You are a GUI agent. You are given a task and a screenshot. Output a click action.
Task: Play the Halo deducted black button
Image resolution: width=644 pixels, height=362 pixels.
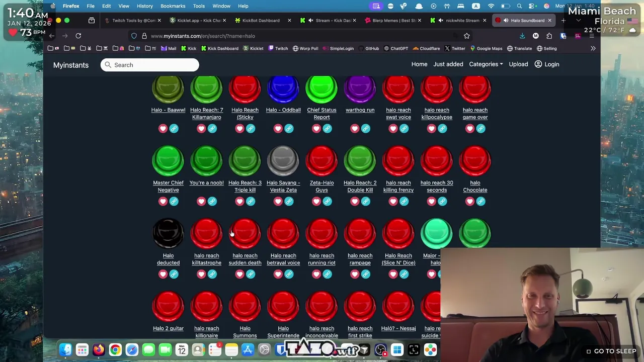pyautogui.click(x=168, y=234)
